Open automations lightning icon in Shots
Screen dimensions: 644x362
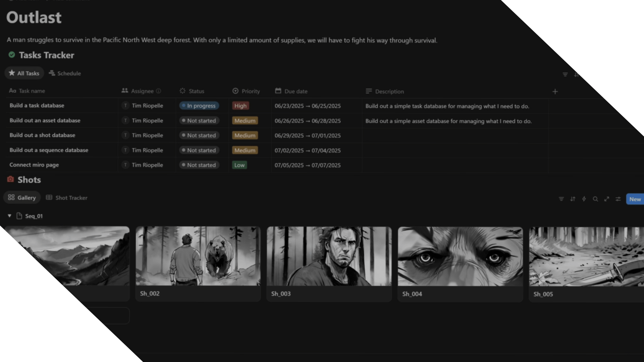click(x=584, y=199)
